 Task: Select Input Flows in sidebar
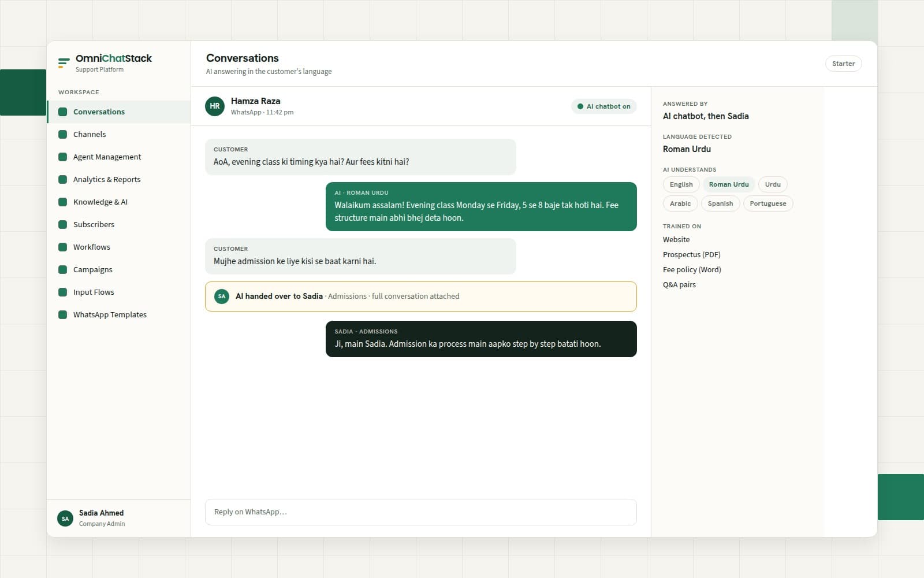119,292
